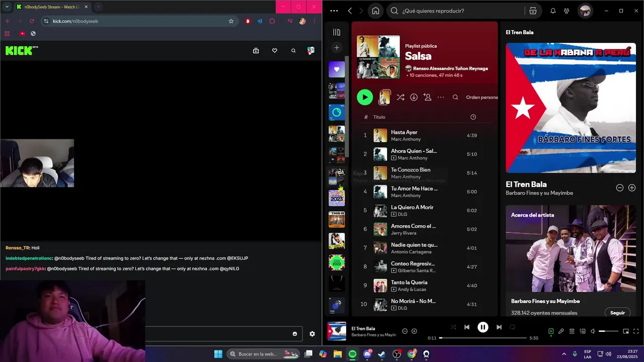Reload the Kick page in Chrome
644x362 pixels.
pos(32,21)
